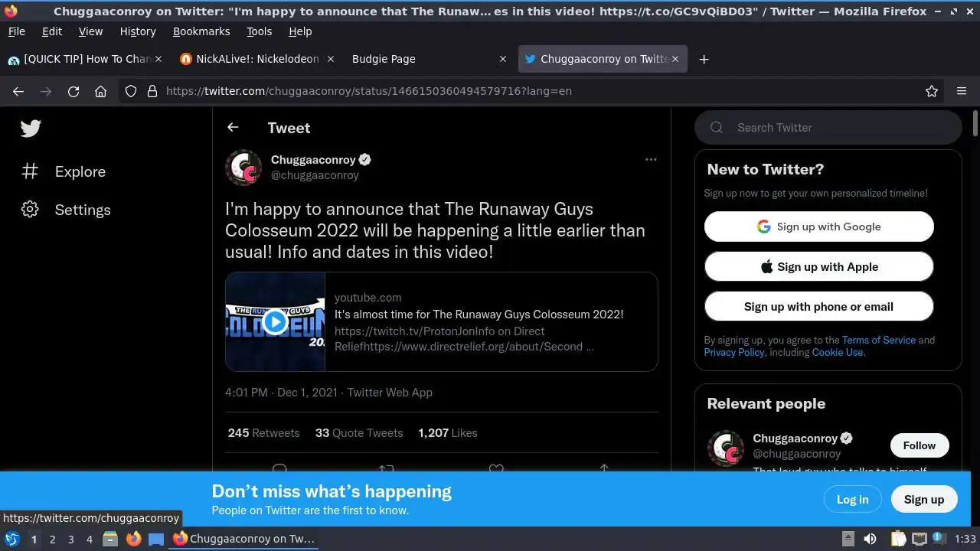Reload the page with refresh icon

tap(73, 91)
